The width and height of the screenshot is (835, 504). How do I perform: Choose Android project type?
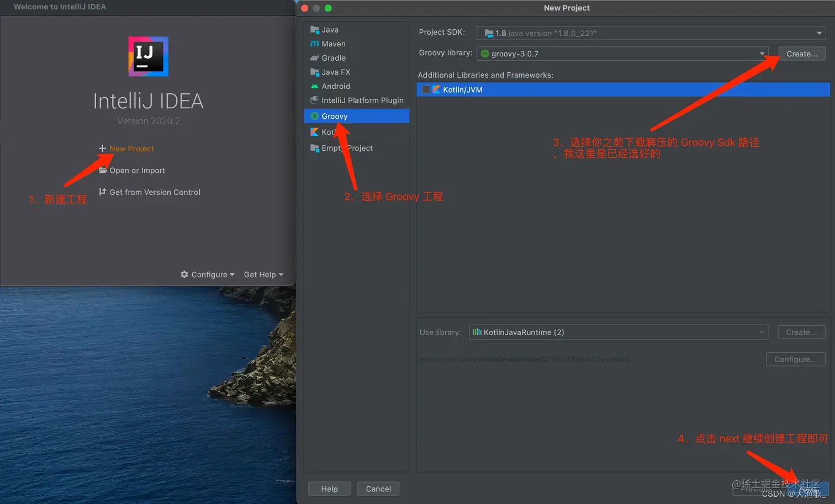coord(357,86)
